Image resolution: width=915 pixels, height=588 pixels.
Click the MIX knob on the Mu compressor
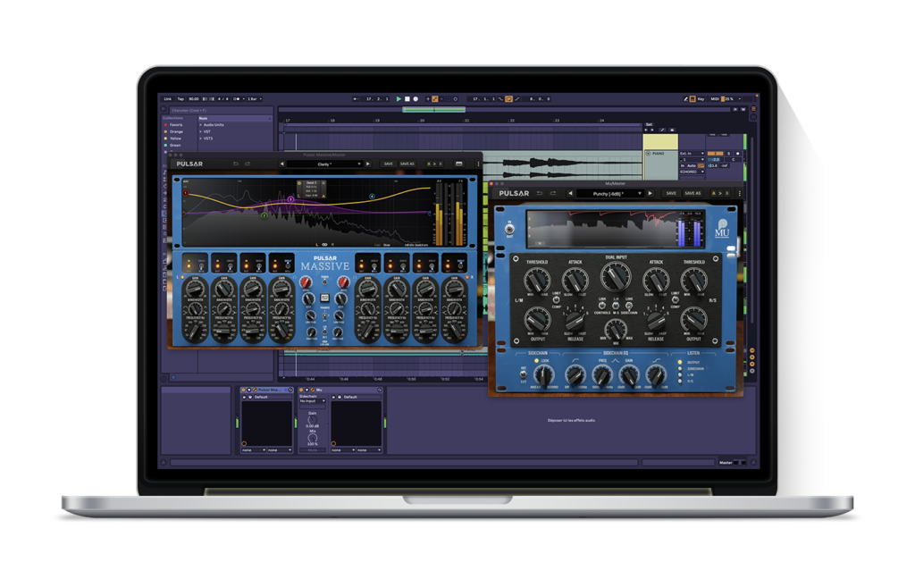pyautogui.click(x=615, y=330)
